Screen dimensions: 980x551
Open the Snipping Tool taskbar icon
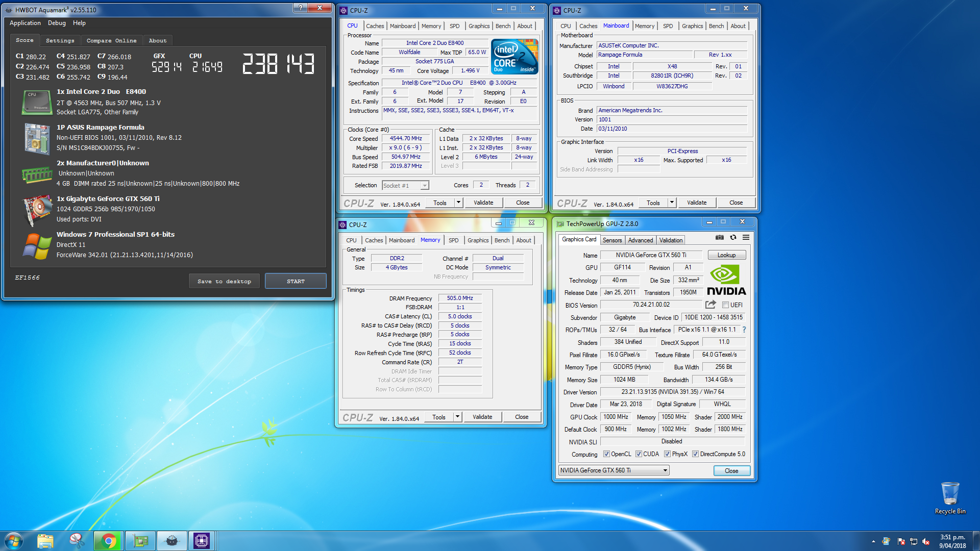(77, 541)
